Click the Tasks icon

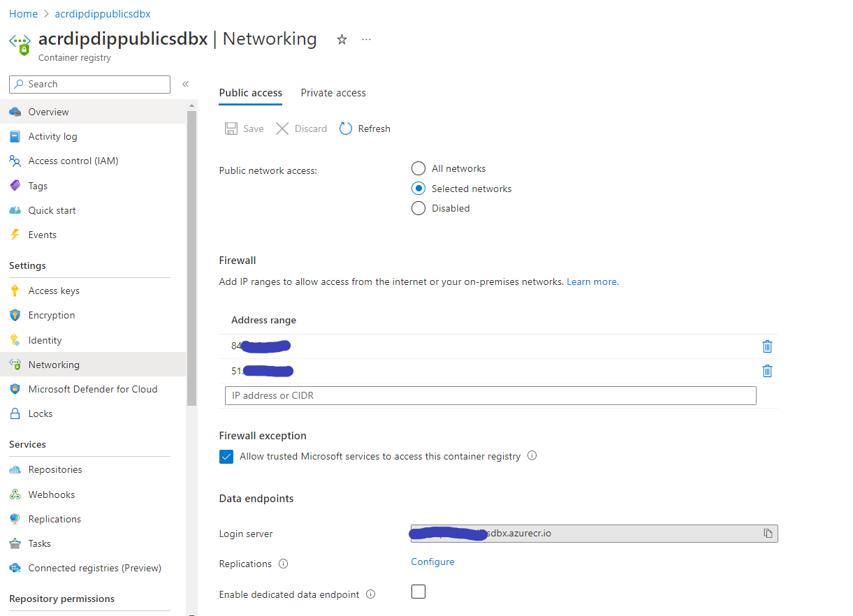pos(15,543)
